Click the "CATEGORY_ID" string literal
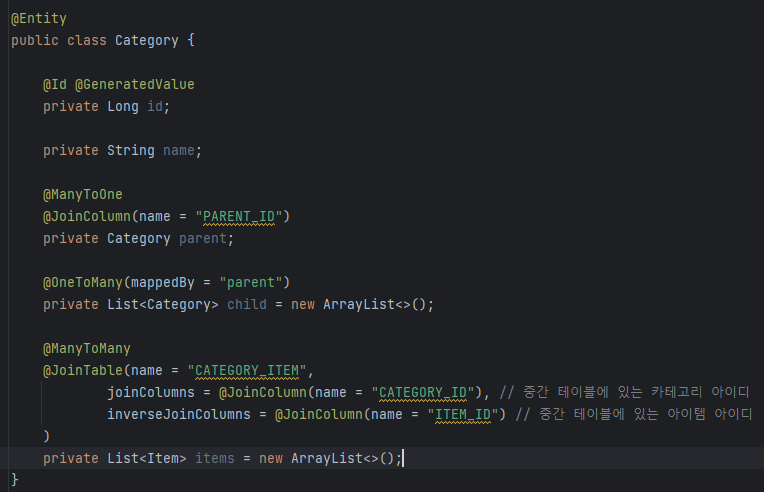 pyautogui.click(x=423, y=392)
